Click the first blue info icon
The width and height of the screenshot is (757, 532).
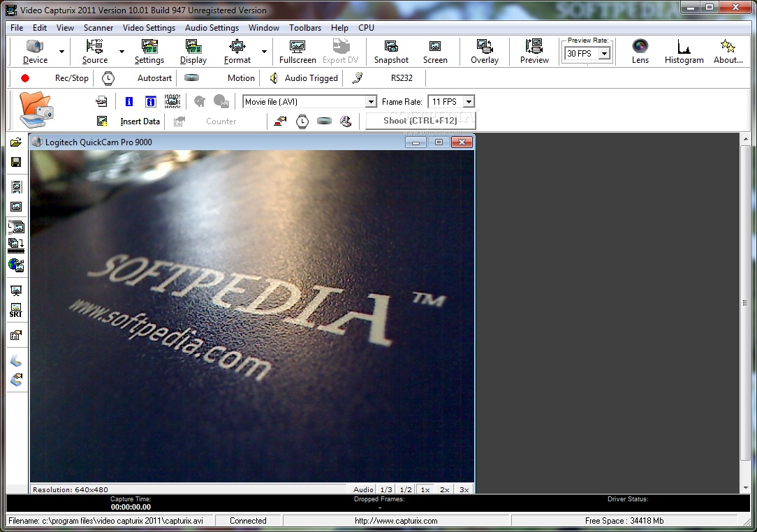click(x=129, y=101)
